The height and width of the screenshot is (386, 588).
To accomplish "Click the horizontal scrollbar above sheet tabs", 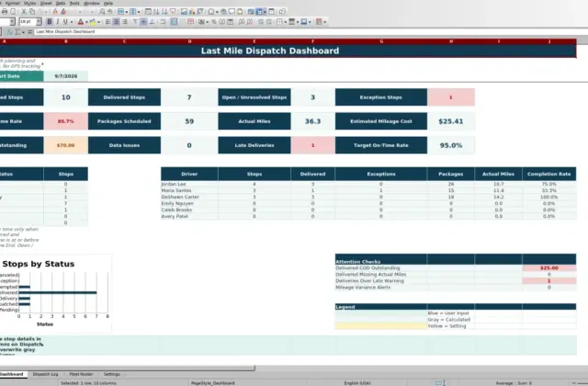I will click(128, 368).
